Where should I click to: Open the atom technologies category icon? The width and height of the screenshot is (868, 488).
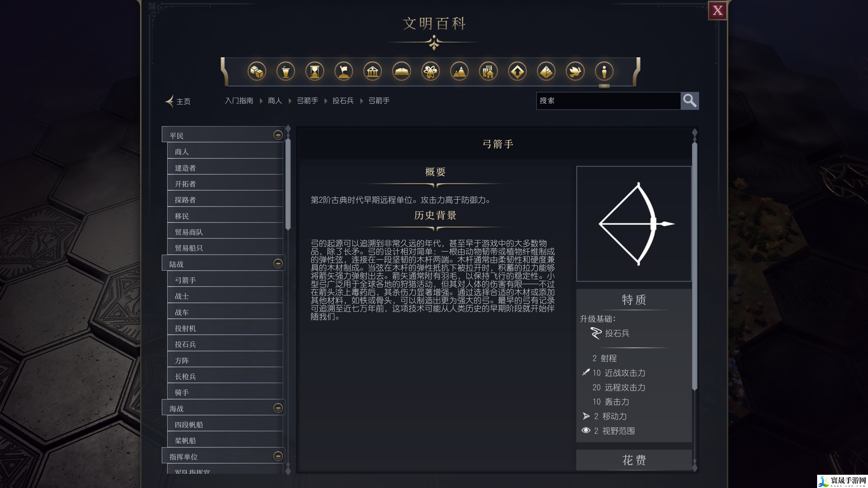point(430,72)
